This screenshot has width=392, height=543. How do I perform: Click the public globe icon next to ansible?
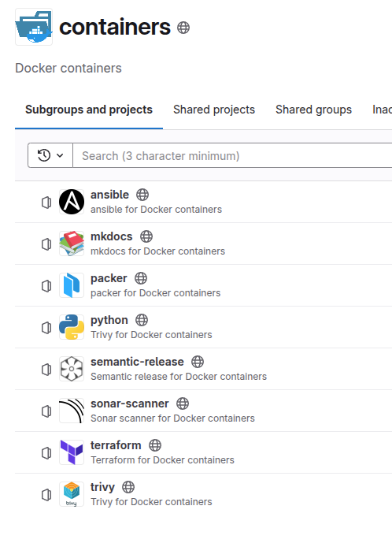click(x=142, y=195)
